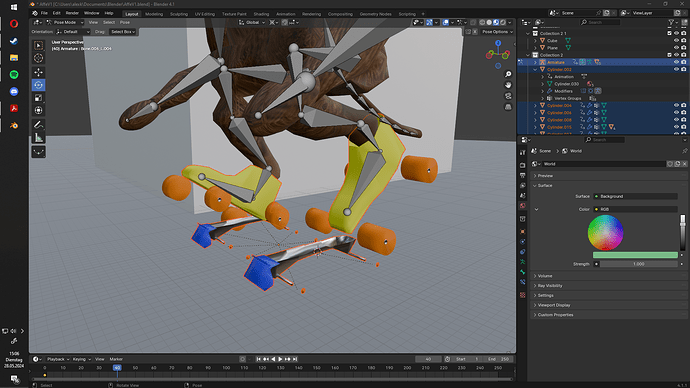690x388 pixels.
Task: Pick the Transform tool
Action: (39, 110)
